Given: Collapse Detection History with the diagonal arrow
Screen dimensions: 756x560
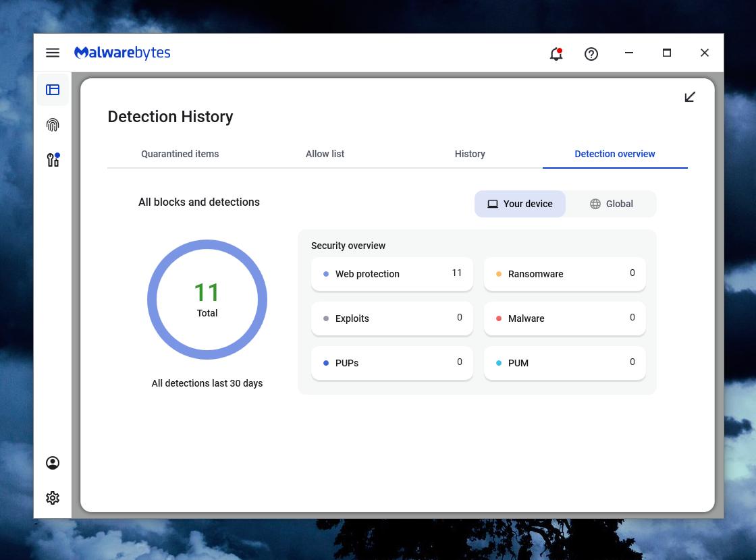Looking at the screenshot, I should [689, 96].
